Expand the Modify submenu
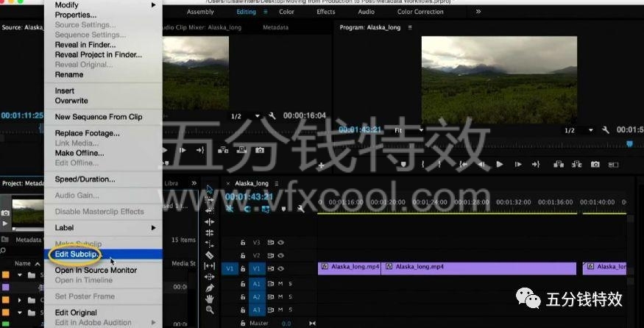 pyautogui.click(x=103, y=5)
